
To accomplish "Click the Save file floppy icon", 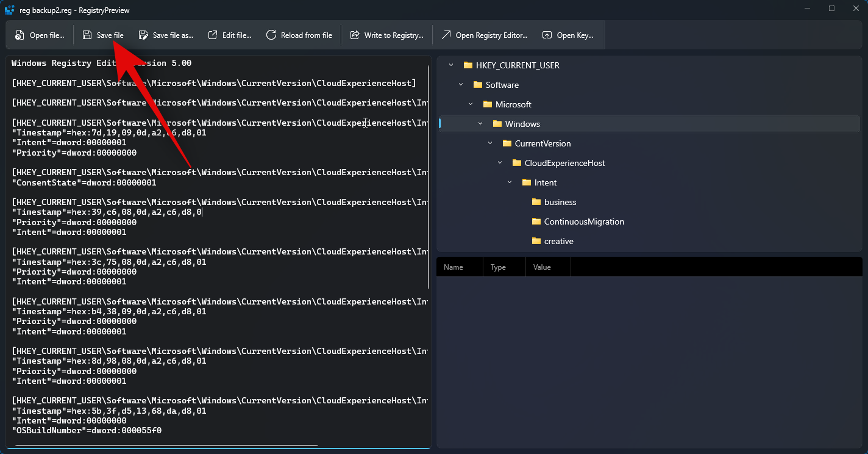I will click(87, 35).
